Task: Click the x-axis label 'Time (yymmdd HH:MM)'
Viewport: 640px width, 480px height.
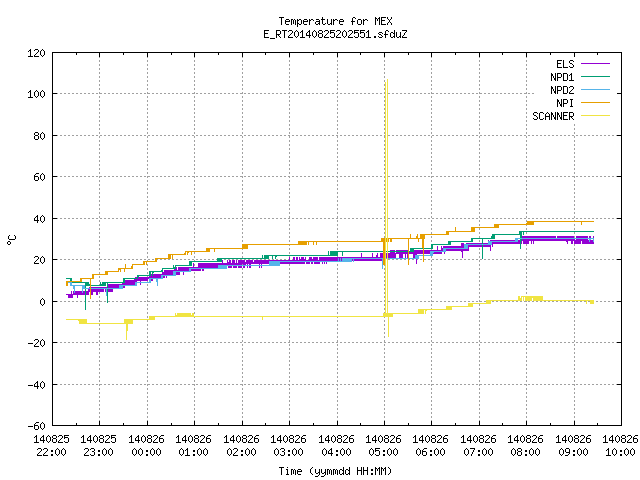Action: (x=335, y=471)
